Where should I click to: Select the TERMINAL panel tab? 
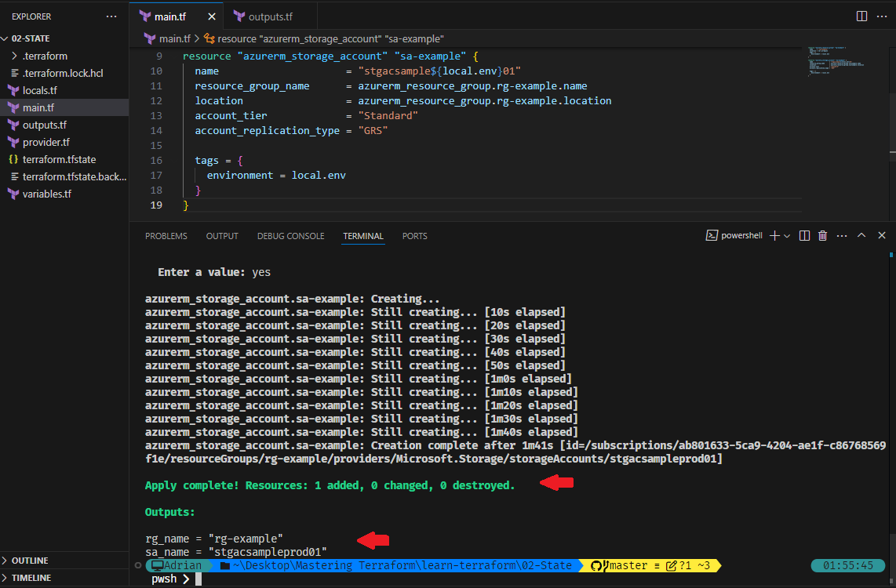tap(362, 236)
